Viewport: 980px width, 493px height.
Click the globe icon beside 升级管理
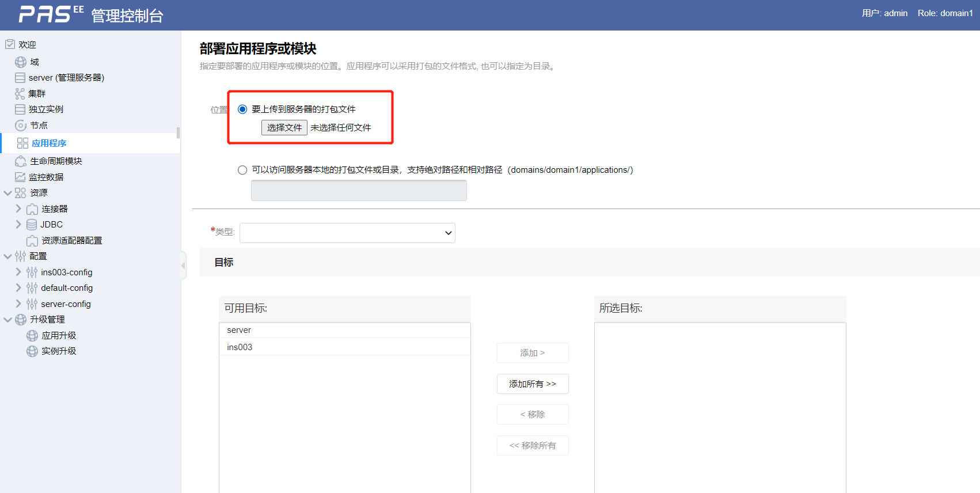[x=21, y=320]
